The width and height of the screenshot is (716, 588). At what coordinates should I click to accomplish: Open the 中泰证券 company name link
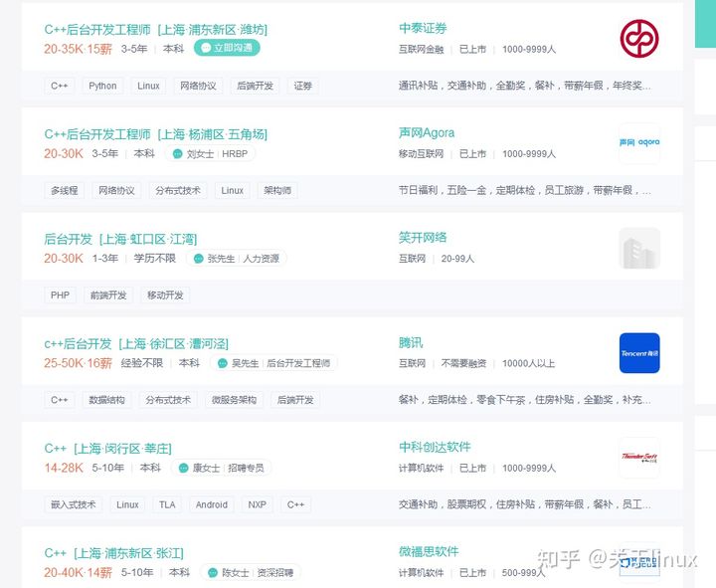pos(423,28)
